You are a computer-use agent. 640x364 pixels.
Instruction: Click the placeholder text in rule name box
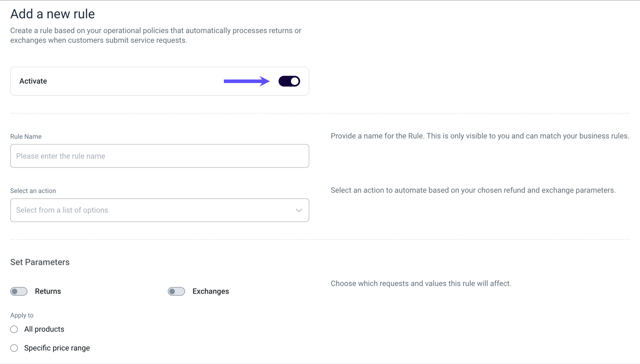point(60,156)
